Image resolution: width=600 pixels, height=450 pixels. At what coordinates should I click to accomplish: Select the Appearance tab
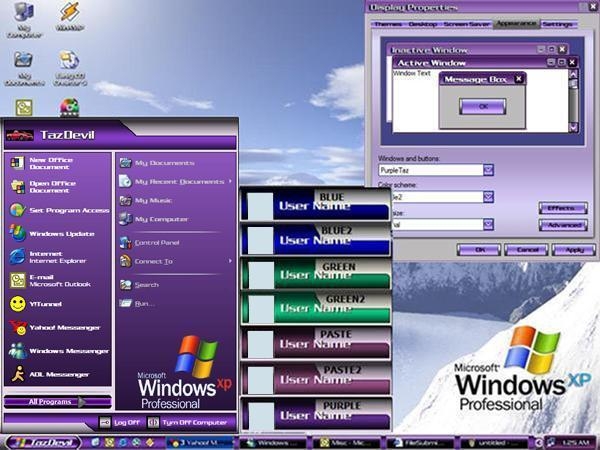516,23
